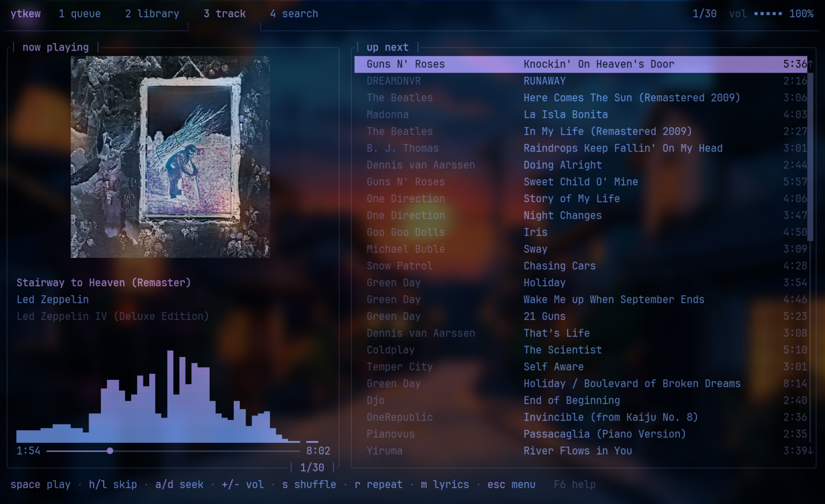Select Here Comes The Sun (Remastered 2009)
Screen dimensions: 825x504
[x=580, y=98]
